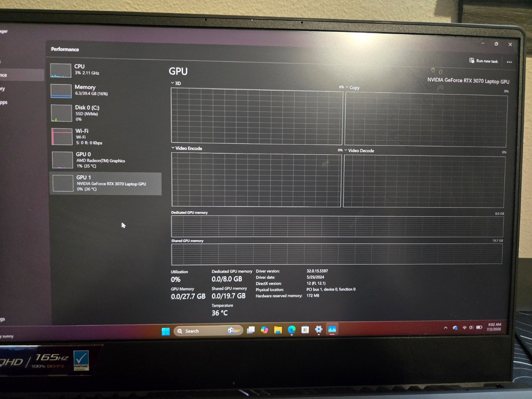The height and width of the screenshot is (399, 532).
Task: Click the NVIDIA GeForce RTX 3070 Laptop GPU title
Action: tap(468, 81)
